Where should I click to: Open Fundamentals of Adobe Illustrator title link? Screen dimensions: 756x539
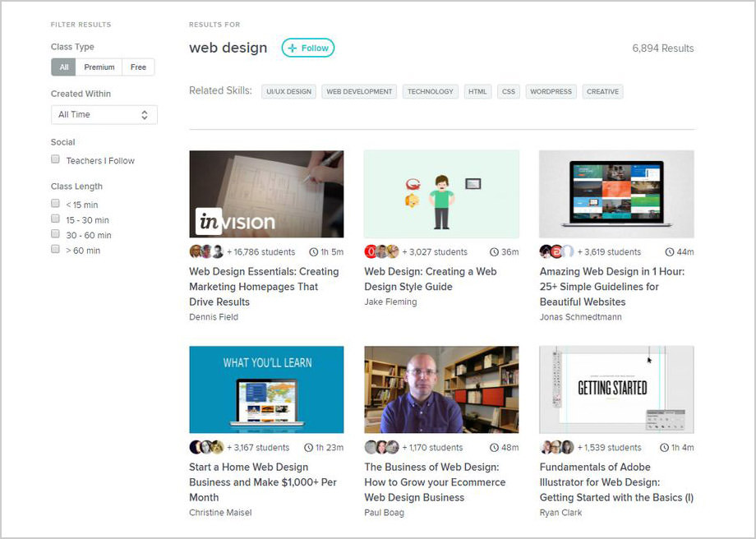pos(616,482)
